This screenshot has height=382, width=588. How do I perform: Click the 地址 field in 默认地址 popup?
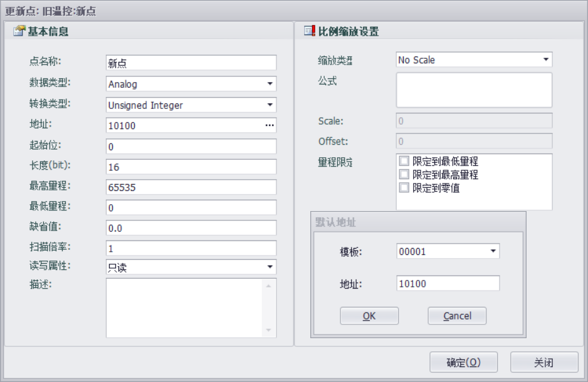(448, 284)
